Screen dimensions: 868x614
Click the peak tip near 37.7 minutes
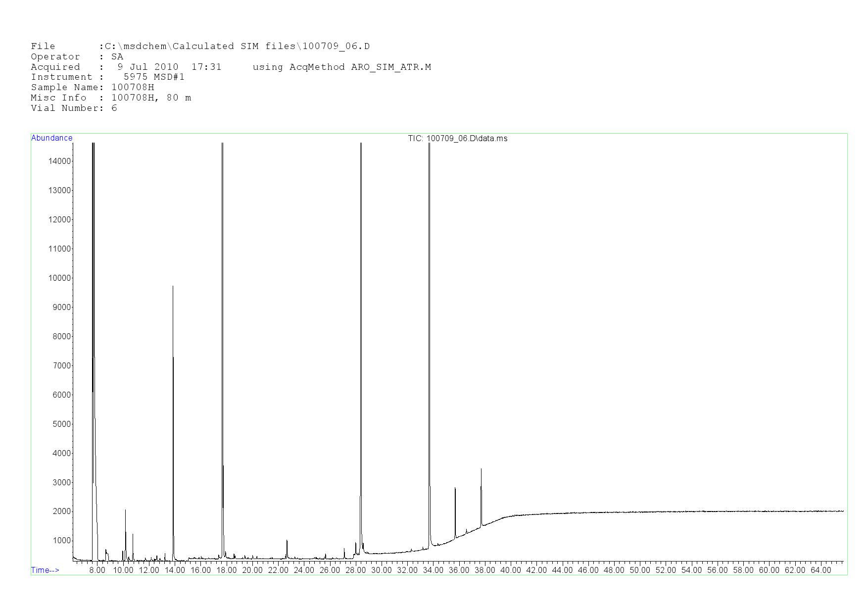481,469
